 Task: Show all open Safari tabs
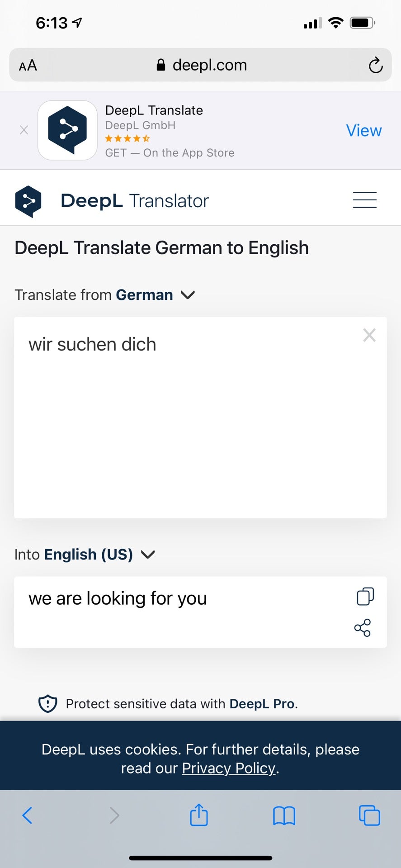tap(369, 815)
